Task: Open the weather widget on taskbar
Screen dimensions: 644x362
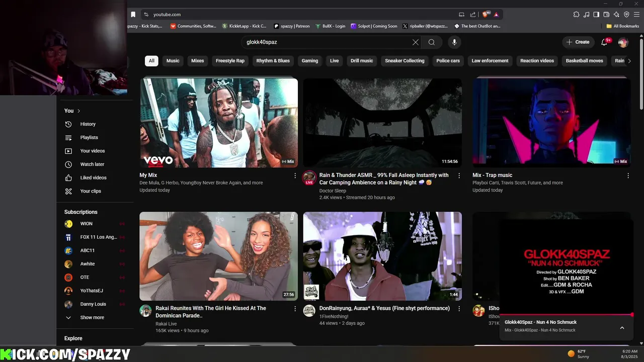Action: (579, 353)
